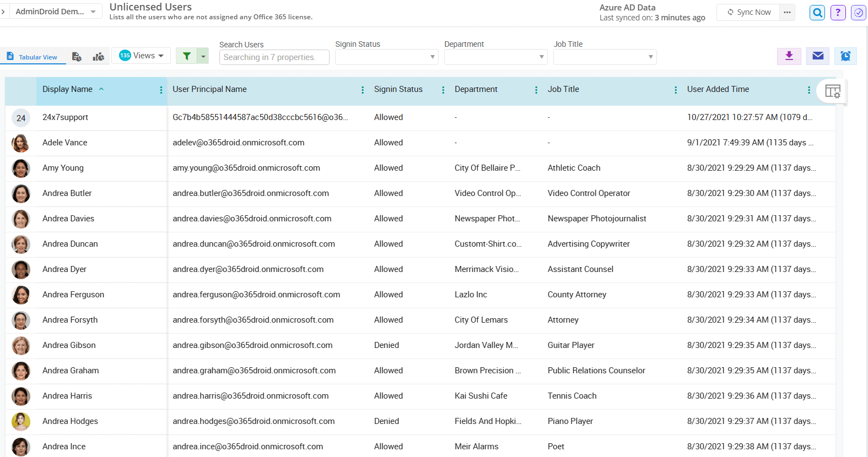
Task: Click the sort arrow beside Display Name
Action: point(101,89)
